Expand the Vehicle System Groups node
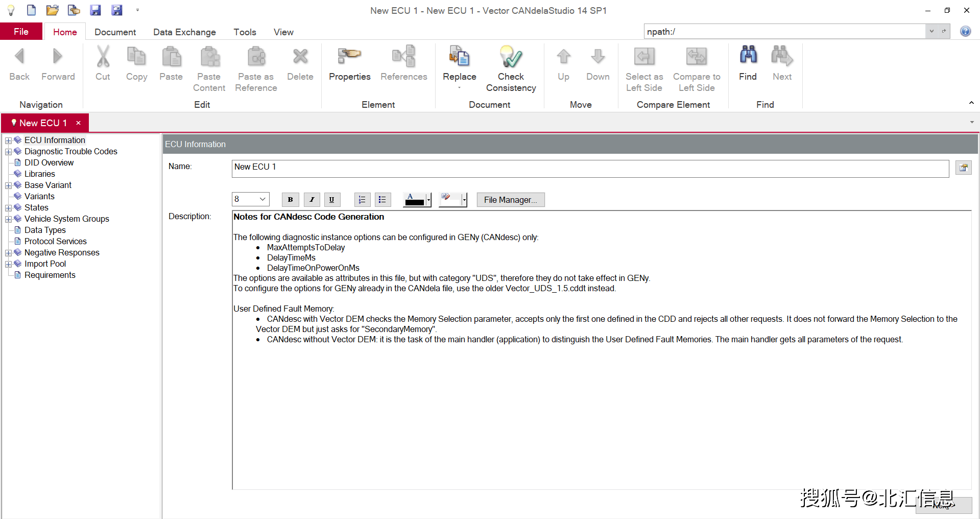The image size is (980, 519). pos(8,219)
